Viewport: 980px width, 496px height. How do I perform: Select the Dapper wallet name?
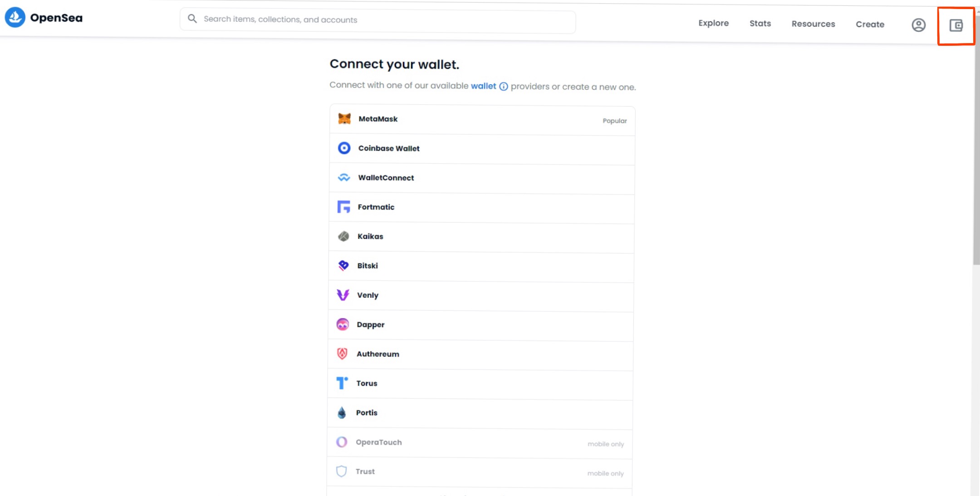tap(371, 325)
